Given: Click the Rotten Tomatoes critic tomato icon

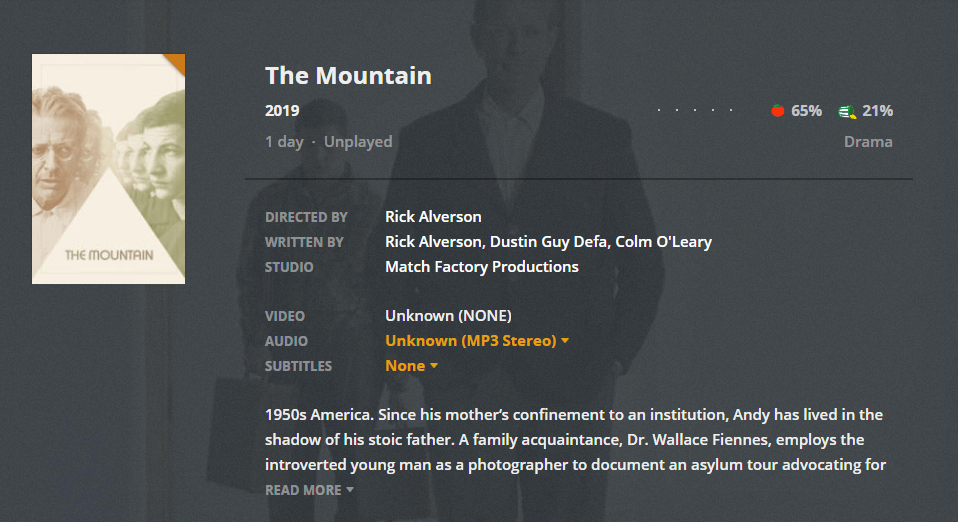Looking at the screenshot, I should [x=778, y=111].
